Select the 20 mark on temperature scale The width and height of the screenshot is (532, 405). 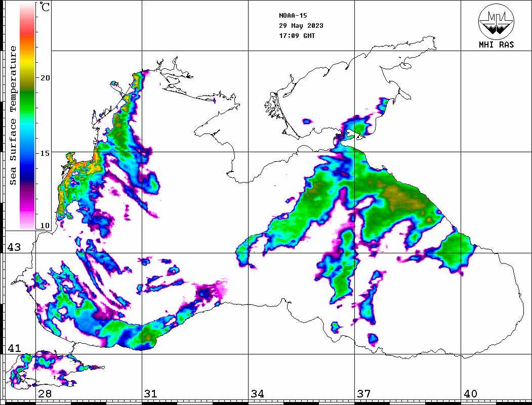point(45,78)
